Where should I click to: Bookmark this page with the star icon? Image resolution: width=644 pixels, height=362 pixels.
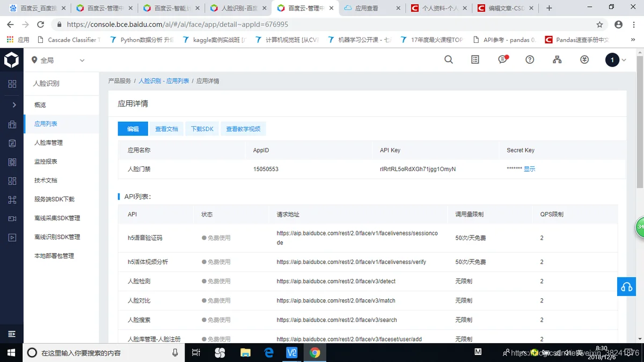tap(599, 24)
